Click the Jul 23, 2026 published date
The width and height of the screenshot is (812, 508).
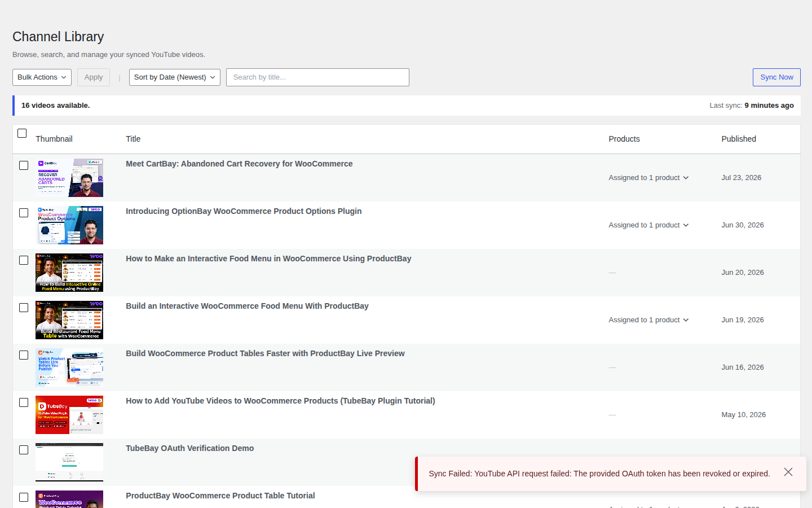tap(741, 178)
